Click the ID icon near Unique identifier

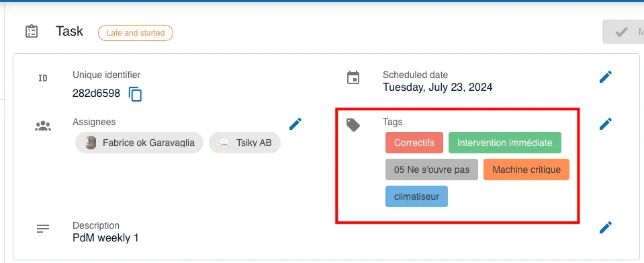pos(43,78)
